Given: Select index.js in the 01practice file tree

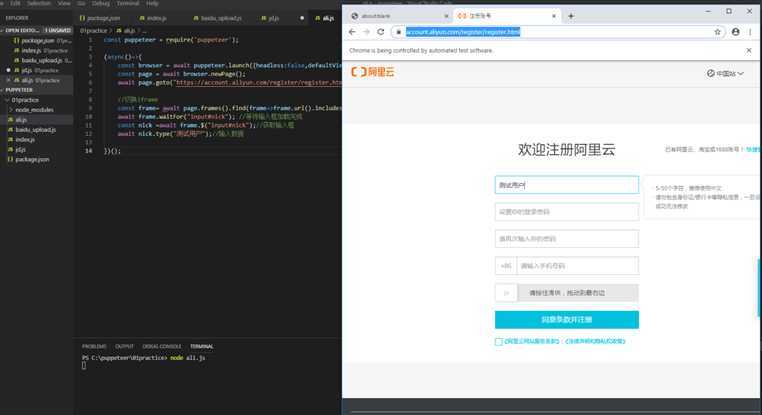Looking at the screenshot, I should 36,139.
